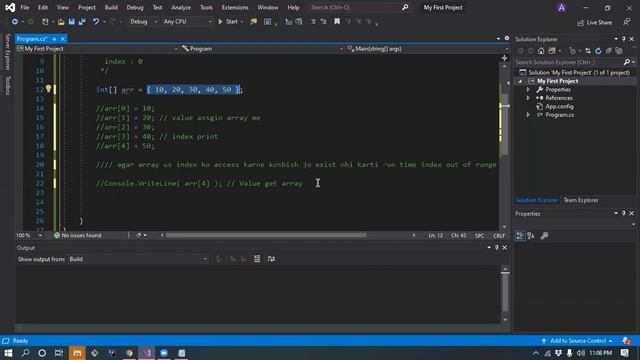This screenshot has width=640, height=360.
Task: Click the search magnifier in Solution Explorer
Action: [627, 62]
